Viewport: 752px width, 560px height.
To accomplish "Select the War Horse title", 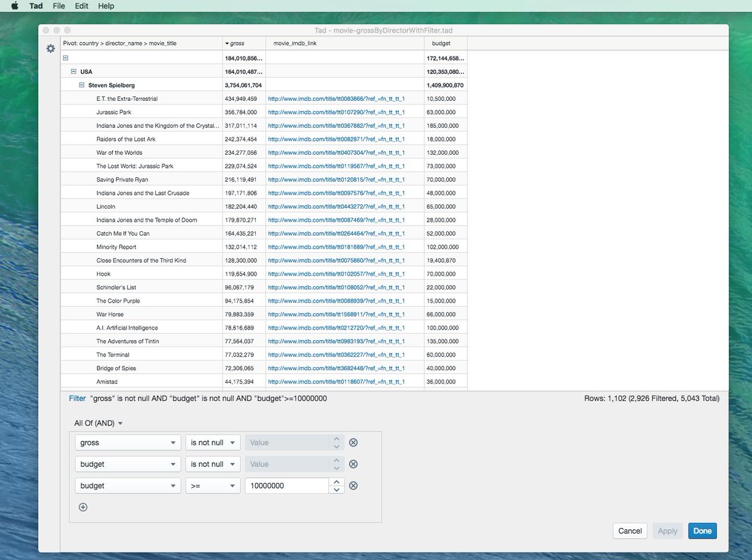I will pos(110,314).
